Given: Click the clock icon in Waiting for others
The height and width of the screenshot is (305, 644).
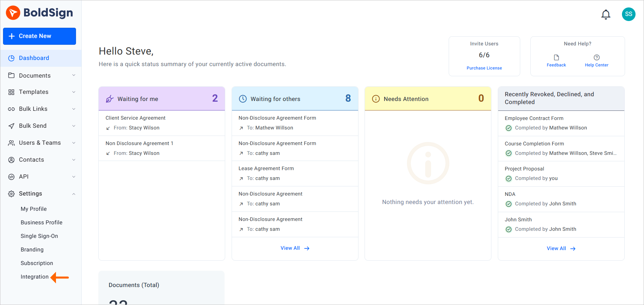Looking at the screenshot, I should [x=243, y=99].
